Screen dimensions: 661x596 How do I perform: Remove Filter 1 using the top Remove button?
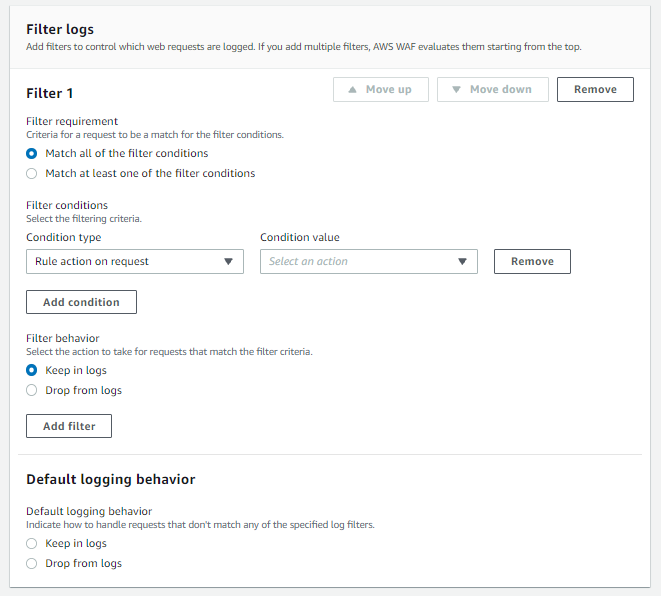[x=595, y=90]
